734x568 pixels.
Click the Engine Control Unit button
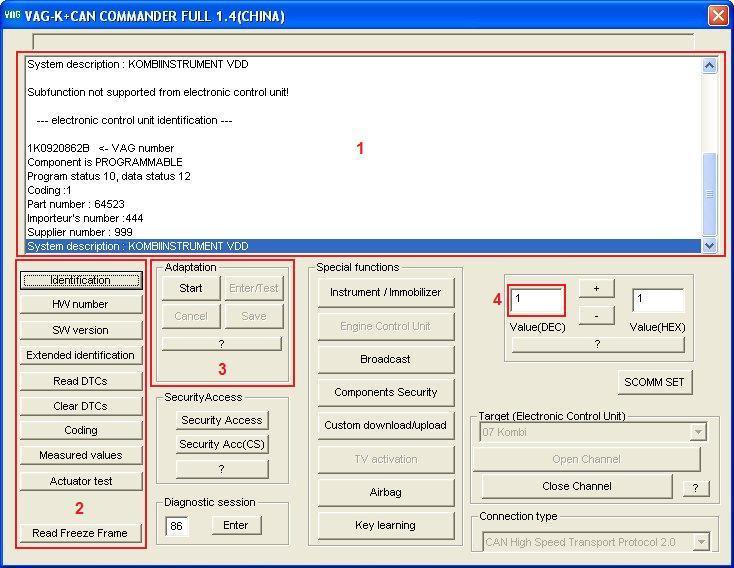click(386, 326)
